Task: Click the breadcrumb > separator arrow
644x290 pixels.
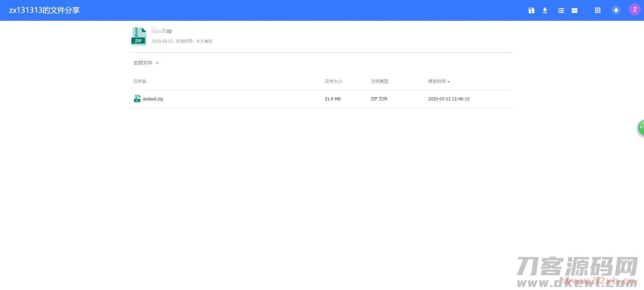Action: click(157, 63)
